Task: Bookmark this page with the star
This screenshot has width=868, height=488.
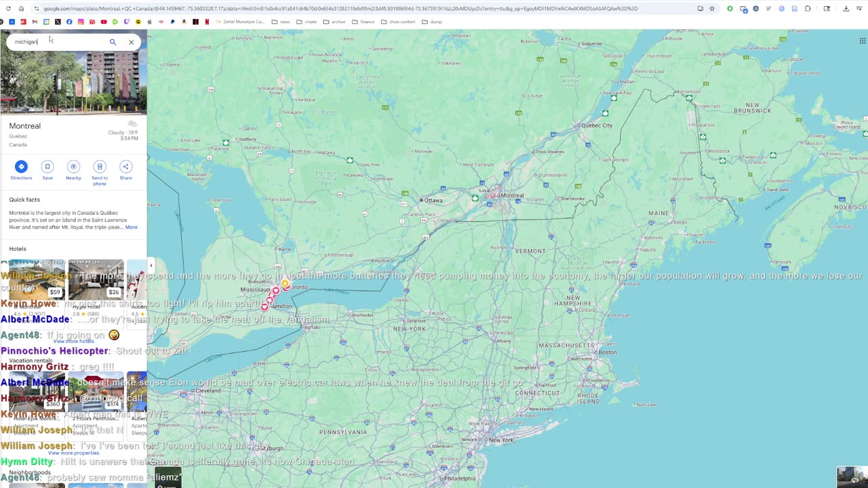Action: tap(712, 9)
